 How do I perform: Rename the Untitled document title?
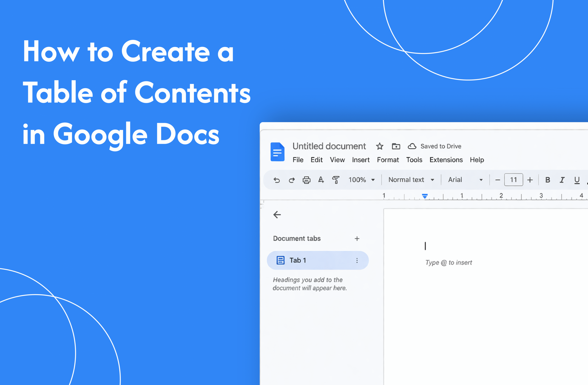[329, 146]
